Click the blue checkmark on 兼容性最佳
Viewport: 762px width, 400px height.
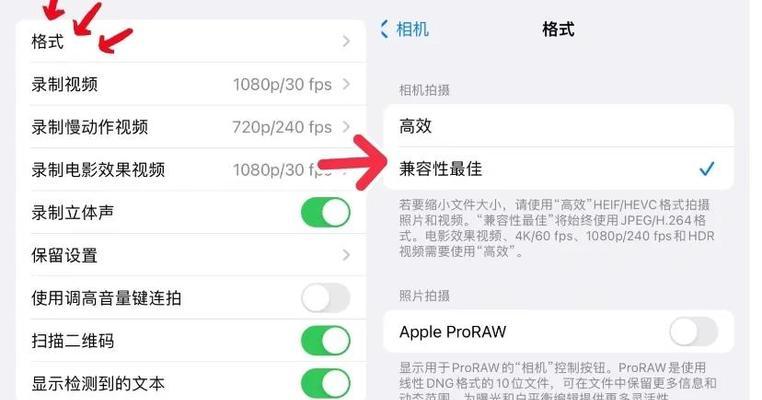tap(707, 169)
